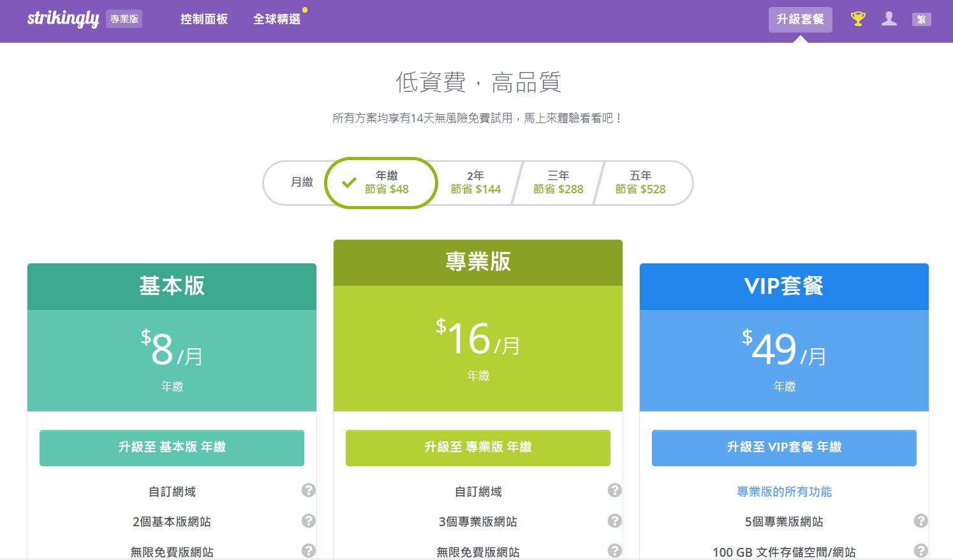
Task: Open the 專業版的所有功能 link
Action: pos(783,491)
